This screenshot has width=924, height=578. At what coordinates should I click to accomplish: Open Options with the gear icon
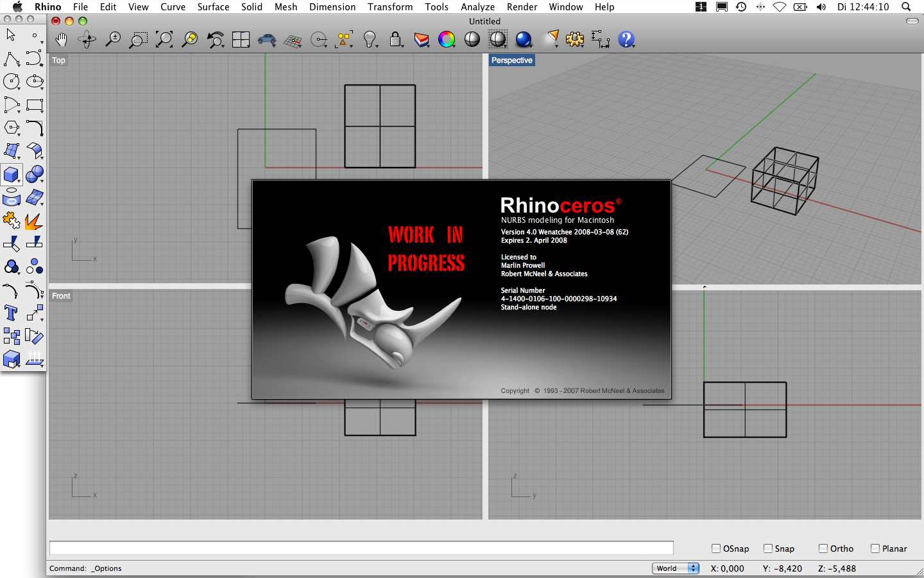point(574,40)
